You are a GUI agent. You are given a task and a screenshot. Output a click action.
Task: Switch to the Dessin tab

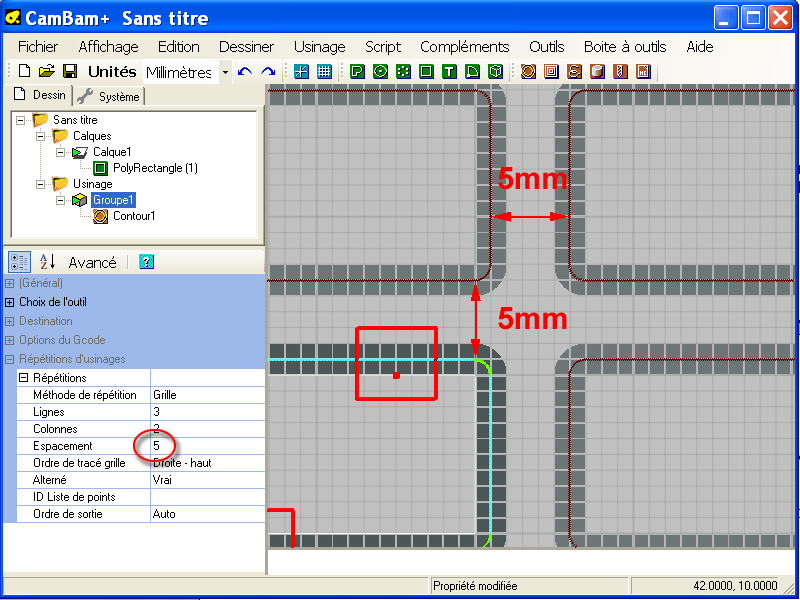pyautogui.click(x=40, y=95)
